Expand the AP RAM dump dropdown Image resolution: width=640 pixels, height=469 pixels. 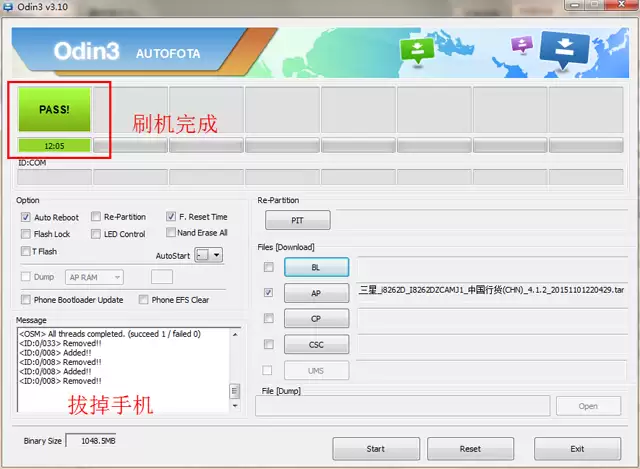(x=94, y=277)
